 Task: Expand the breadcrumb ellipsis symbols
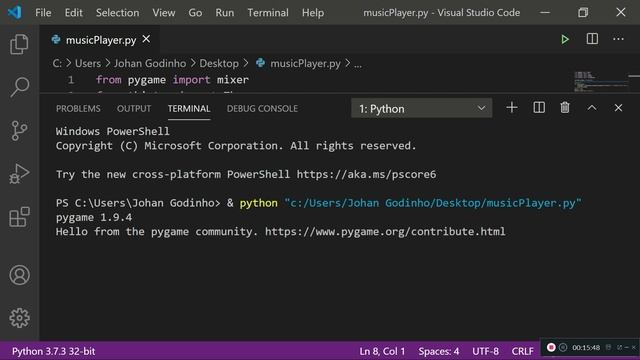pos(358,64)
